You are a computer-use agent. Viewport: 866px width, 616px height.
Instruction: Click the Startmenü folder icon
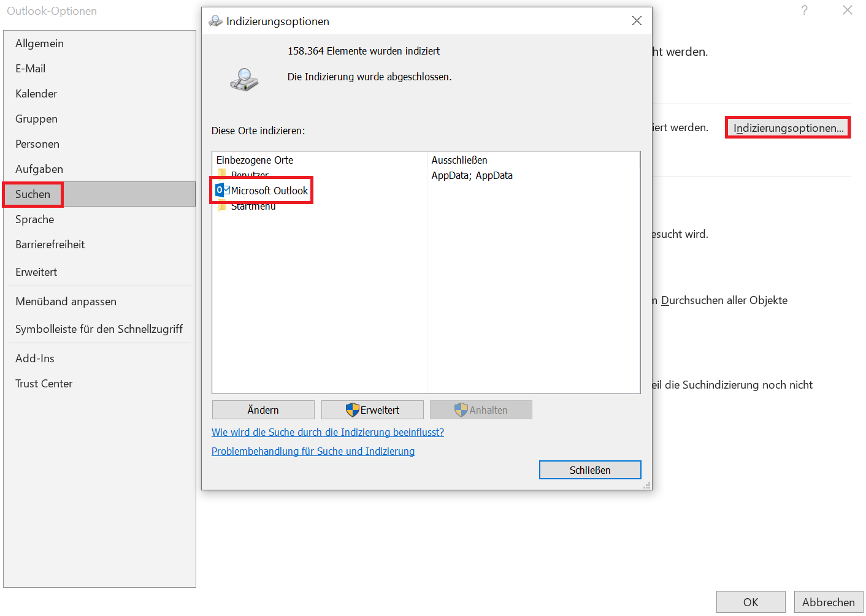click(222, 207)
